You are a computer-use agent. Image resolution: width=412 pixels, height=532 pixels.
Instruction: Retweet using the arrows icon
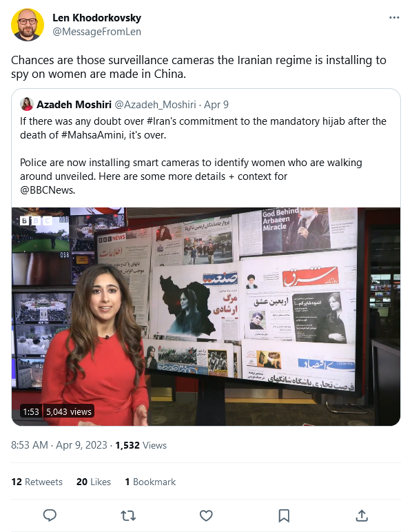coord(128,515)
